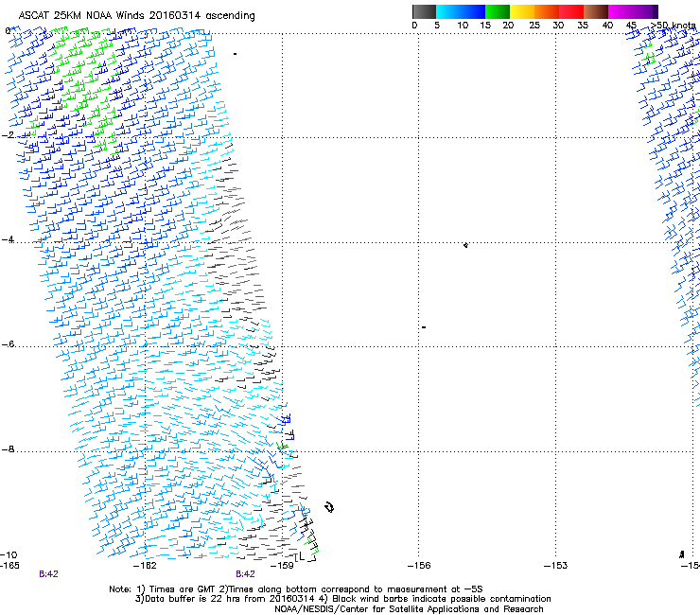The width and height of the screenshot is (700, 615).
Task: Click the '-162' longitude axis label
Action: point(145,566)
